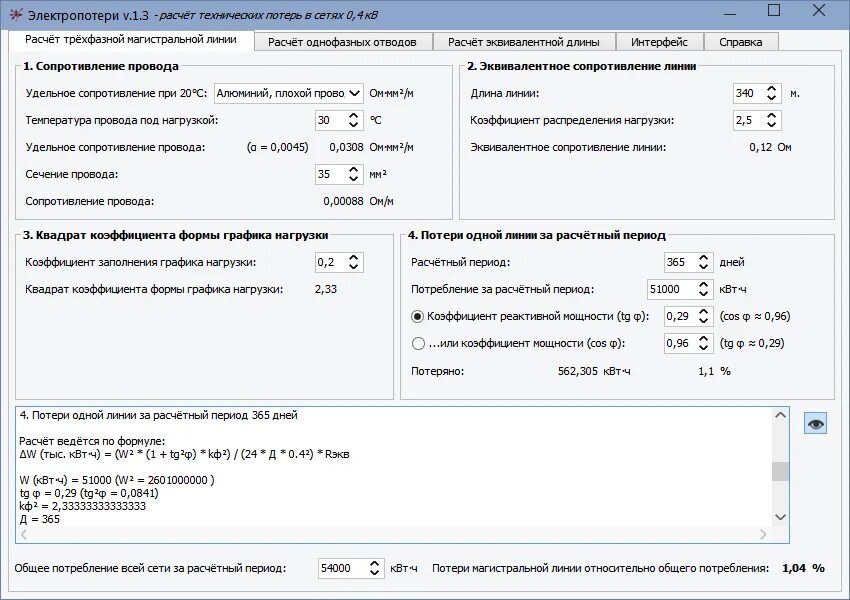Decrease wire temperature under load value
The height and width of the screenshot is (600, 850).
(353, 125)
